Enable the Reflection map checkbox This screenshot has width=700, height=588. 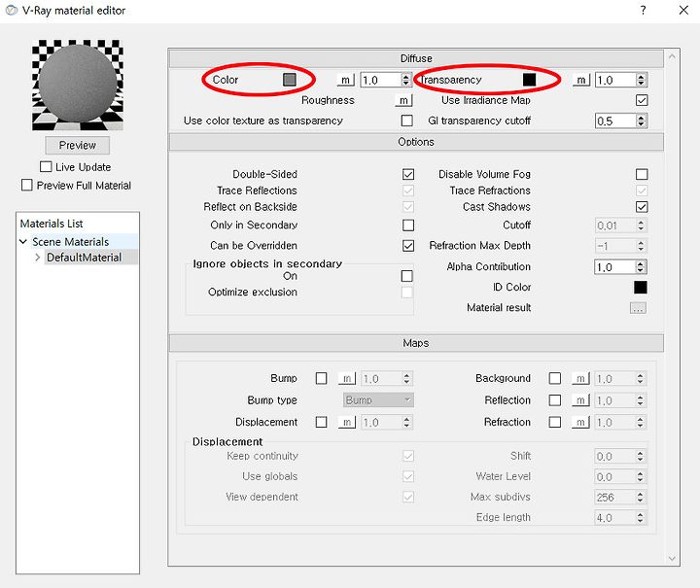point(555,400)
